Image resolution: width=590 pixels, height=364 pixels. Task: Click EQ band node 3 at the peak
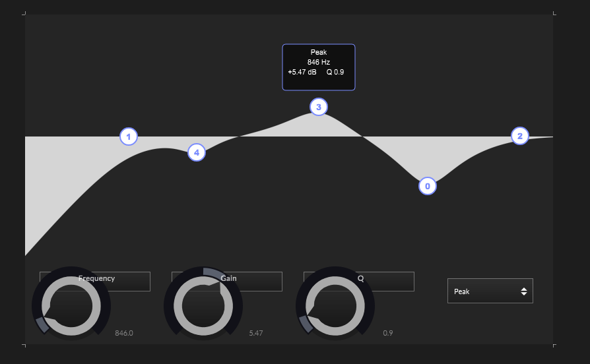[x=318, y=107]
